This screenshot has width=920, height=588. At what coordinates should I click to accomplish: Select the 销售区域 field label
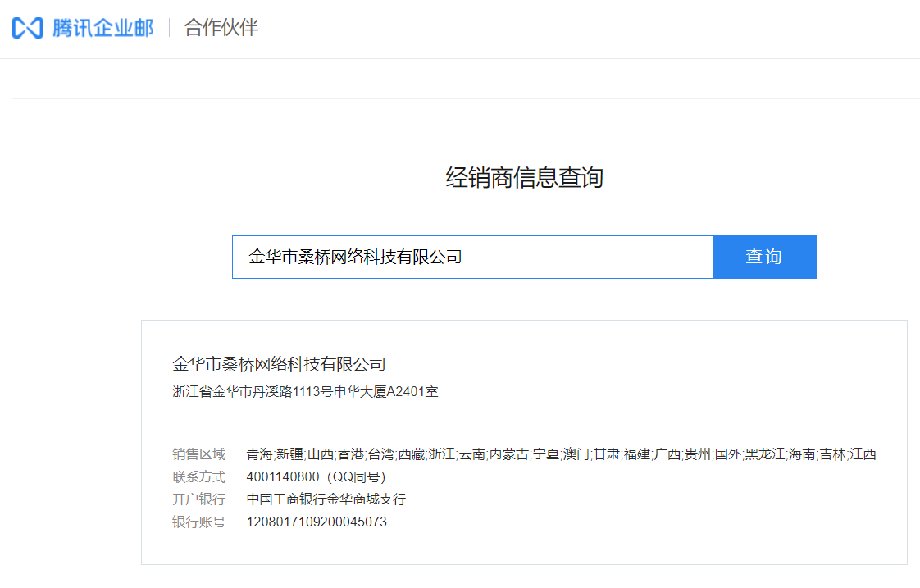198,454
